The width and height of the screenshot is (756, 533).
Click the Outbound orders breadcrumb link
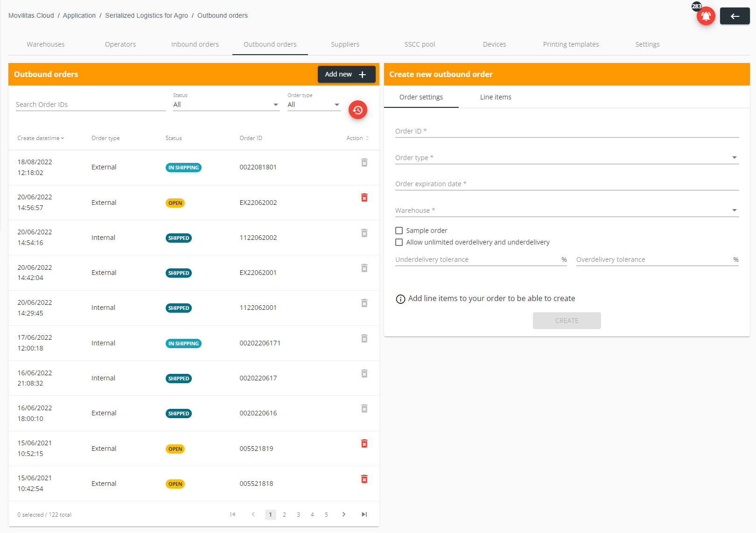223,15
